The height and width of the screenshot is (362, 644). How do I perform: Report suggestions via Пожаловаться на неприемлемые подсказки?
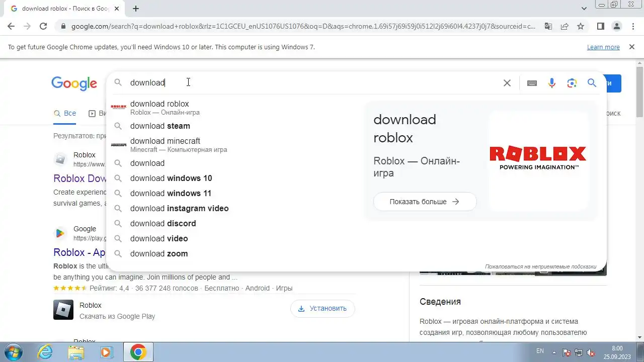tap(540, 266)
